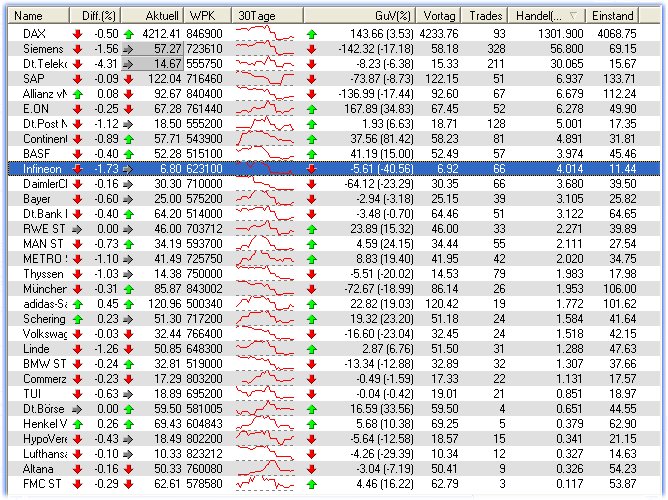Image resolution: width=668 pixels, height=500 pixels.
Task: Select the Altana stock name
Action: (x=38, y=469)
